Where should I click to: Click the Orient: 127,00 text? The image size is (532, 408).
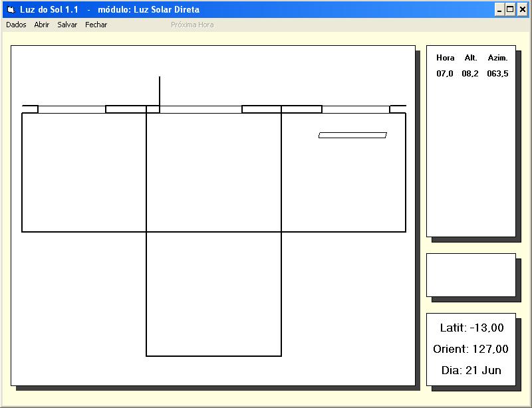[471, 349]
